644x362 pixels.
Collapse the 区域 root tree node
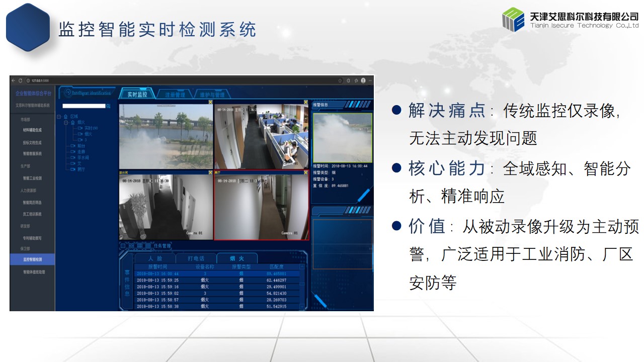click(x=59, y=117)
